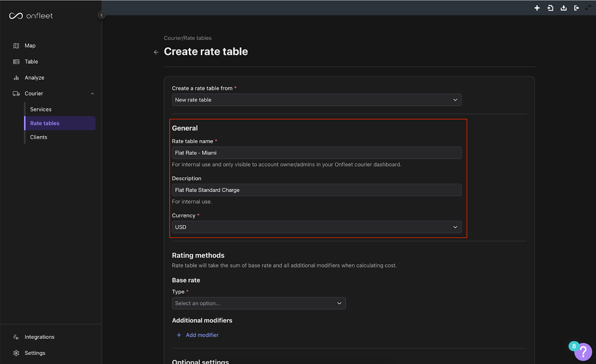Open the Base rate Type selector

[x=259, y=303]
